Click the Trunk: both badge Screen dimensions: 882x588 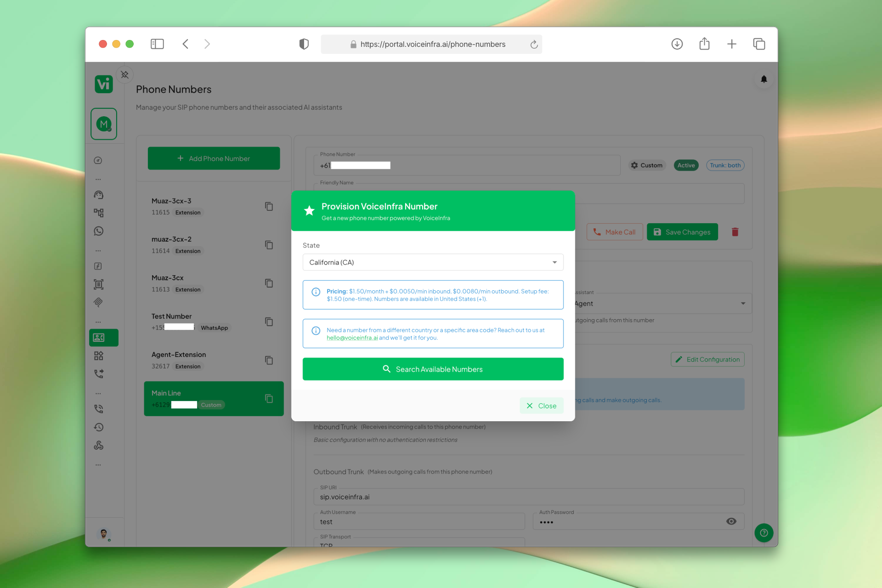[x=725, y=165]
